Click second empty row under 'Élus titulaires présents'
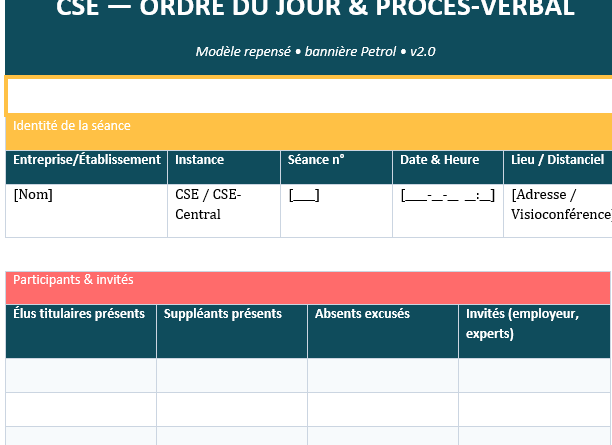 pos(81,409)
